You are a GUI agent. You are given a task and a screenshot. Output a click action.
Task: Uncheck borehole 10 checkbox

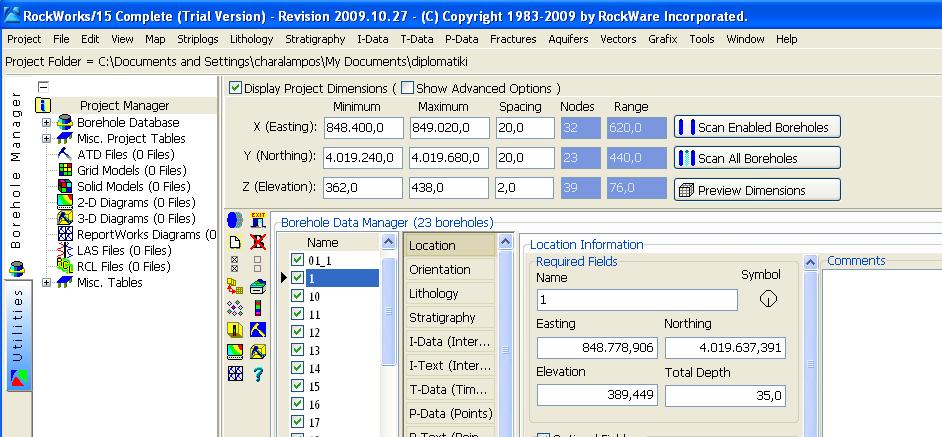tap(297, 296)
